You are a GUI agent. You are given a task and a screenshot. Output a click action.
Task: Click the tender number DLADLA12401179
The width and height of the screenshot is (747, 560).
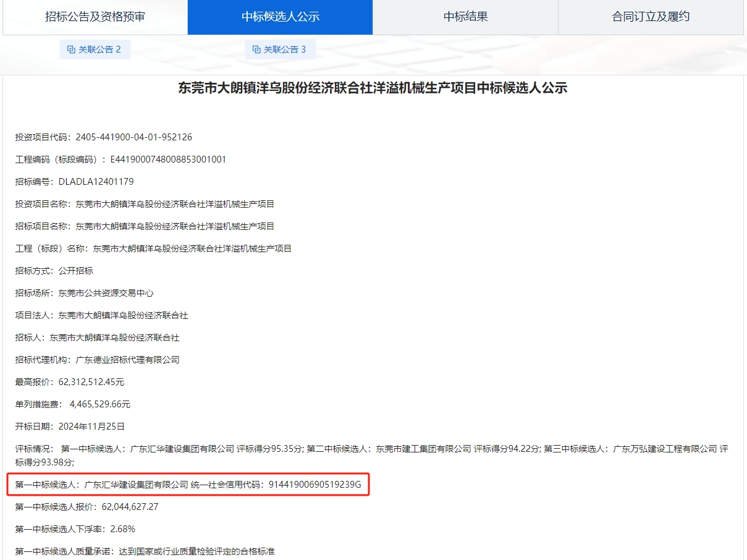click(96, 182)
